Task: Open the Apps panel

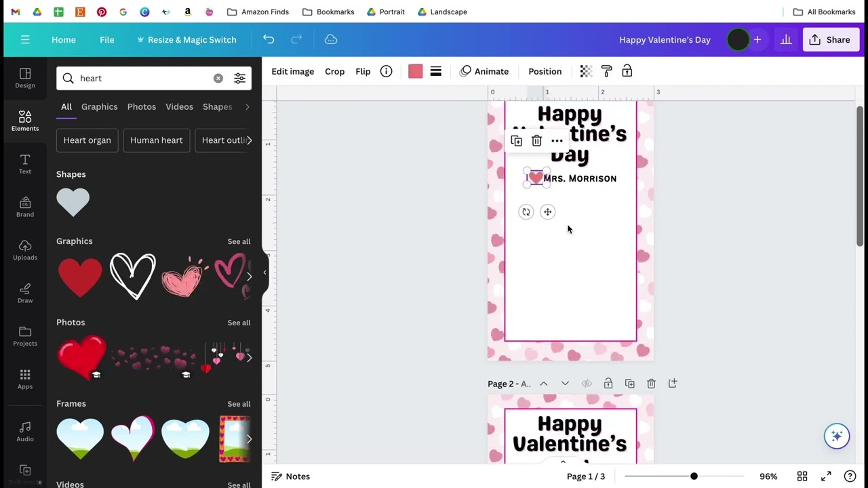Action: click(25, 379)
